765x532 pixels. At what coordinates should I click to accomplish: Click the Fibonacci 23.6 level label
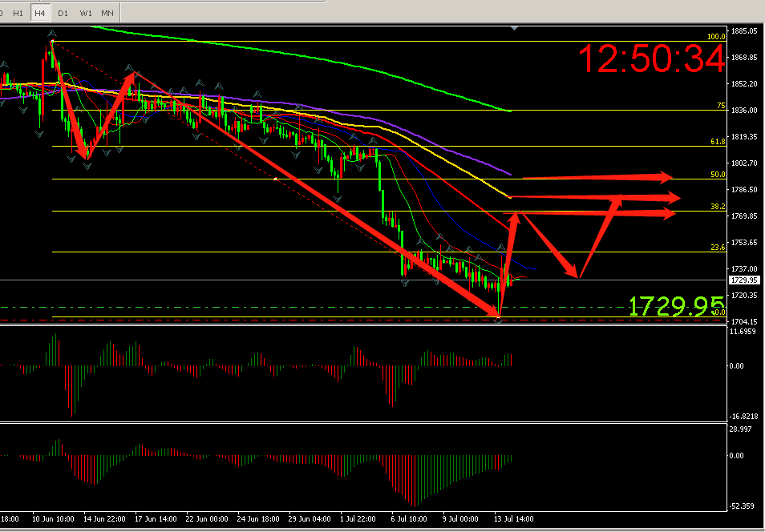point(717,248)
